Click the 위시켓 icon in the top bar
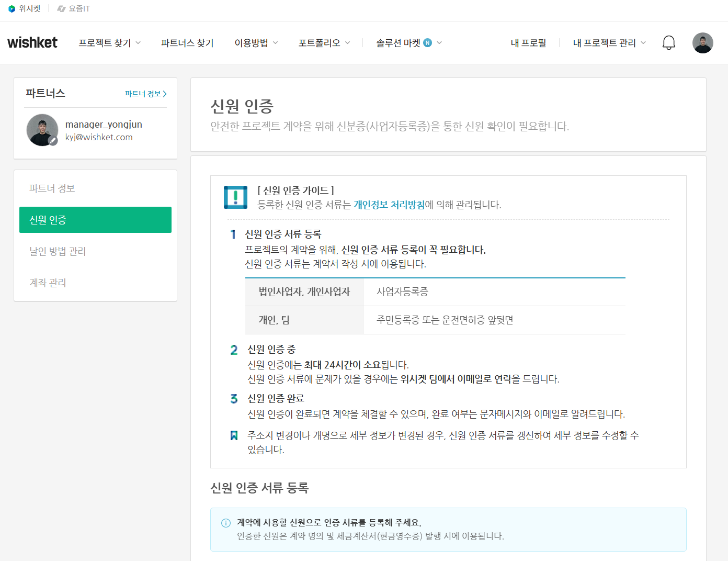 (12, 9)
